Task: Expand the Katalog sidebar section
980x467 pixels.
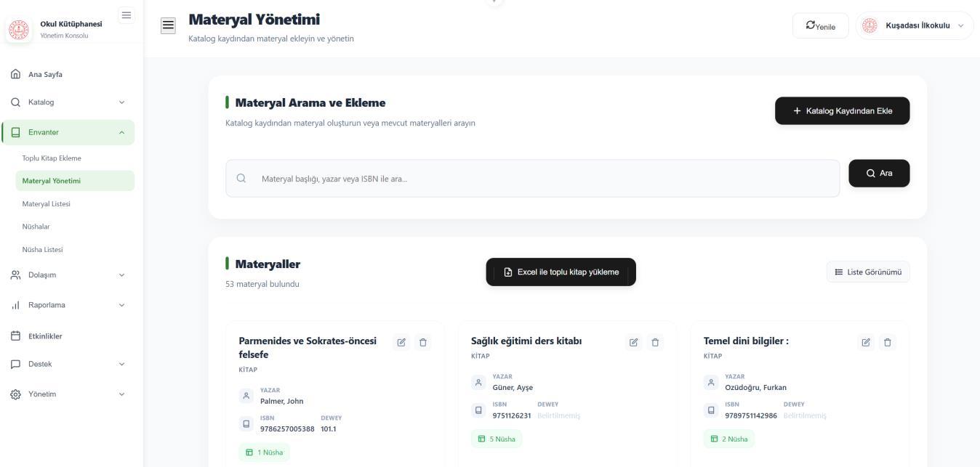Action: pyautogui.click(x=67, y=102)
